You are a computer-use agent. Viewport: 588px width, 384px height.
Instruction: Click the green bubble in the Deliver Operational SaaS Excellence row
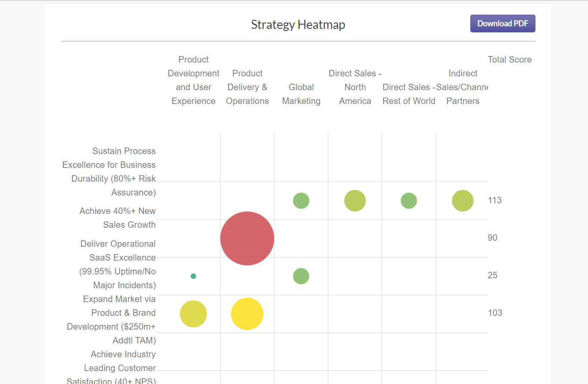click(301, 276)
